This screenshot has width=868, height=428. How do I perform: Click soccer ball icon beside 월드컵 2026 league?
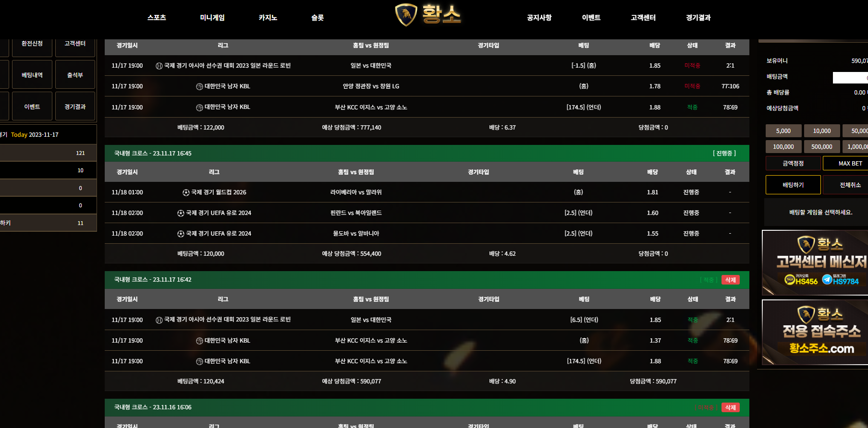(x=186, y=192)
